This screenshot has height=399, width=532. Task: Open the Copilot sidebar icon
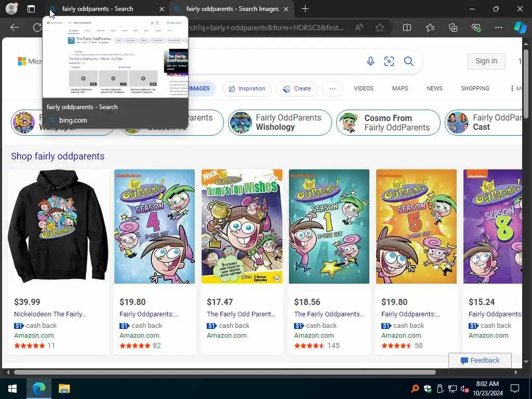[x=520, y=28]
